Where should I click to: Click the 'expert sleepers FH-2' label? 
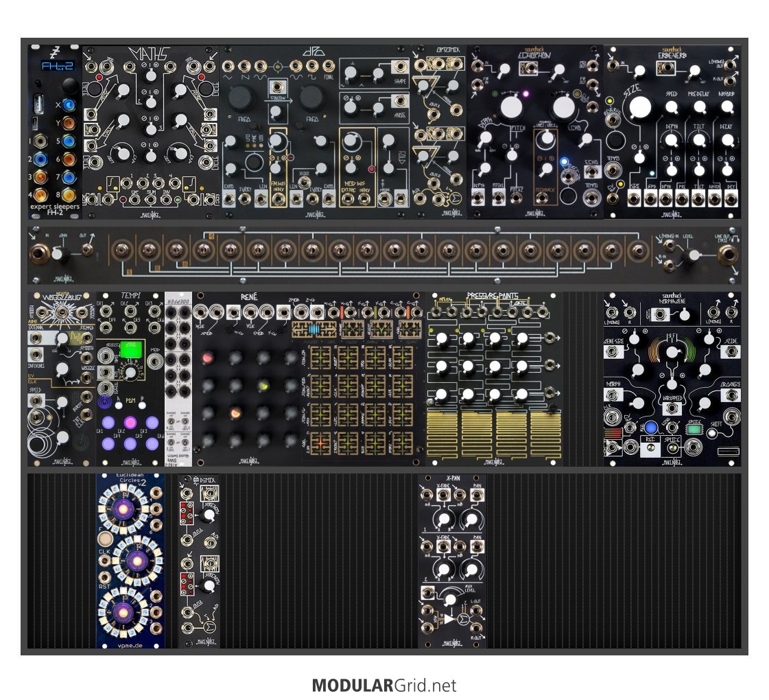54,209
